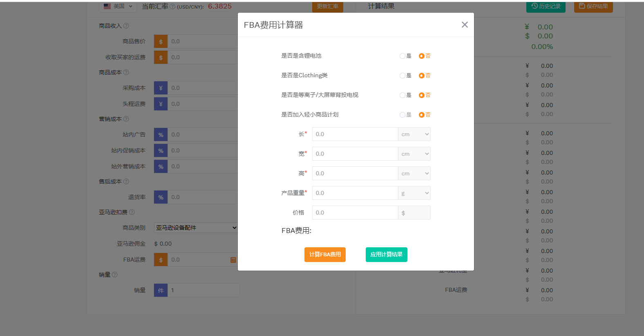Open 历史记录 history
The image size is (644, 336).
point(546,6)
